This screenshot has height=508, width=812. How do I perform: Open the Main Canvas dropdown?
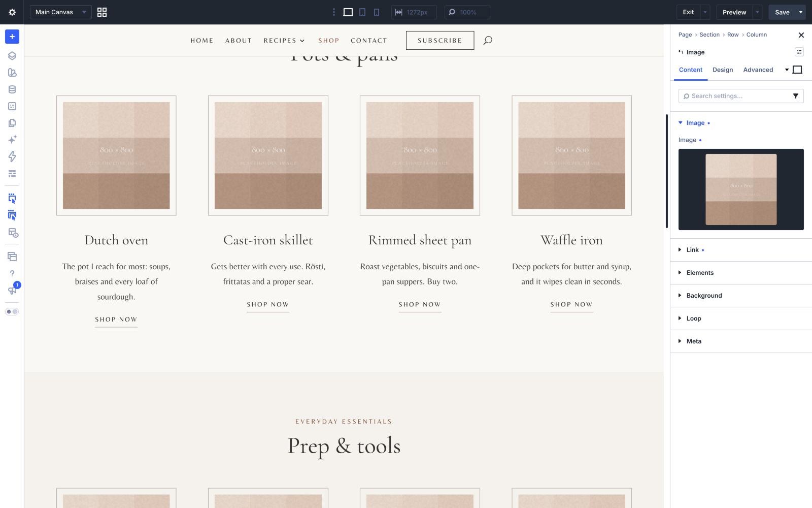point(61,12)
